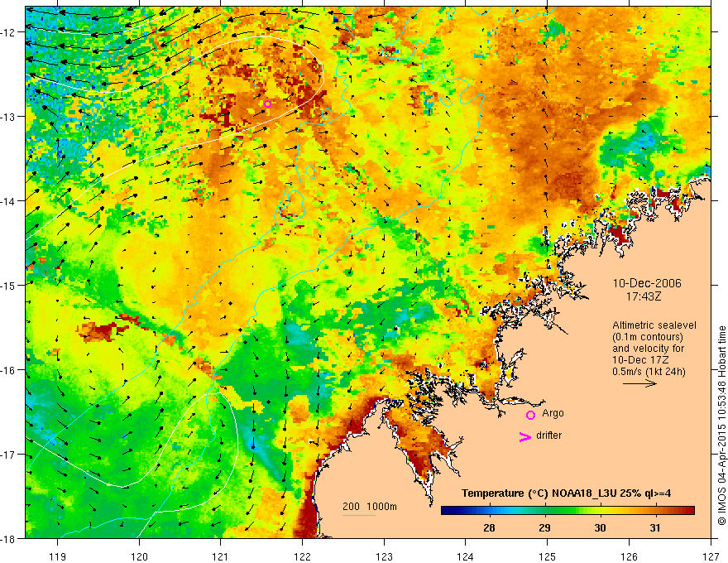Click the Argo legend circle symbol

530,415
